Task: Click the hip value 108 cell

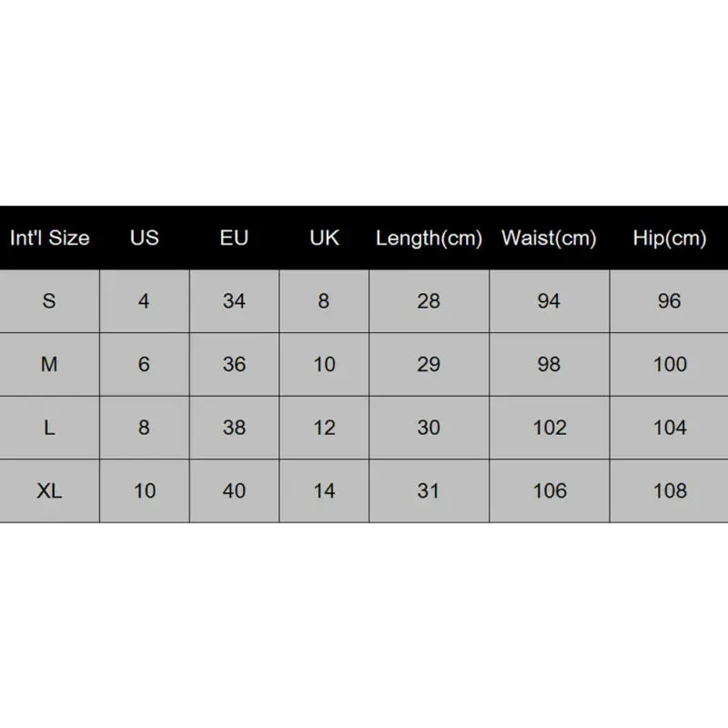Action: click(x=670, y=490)
